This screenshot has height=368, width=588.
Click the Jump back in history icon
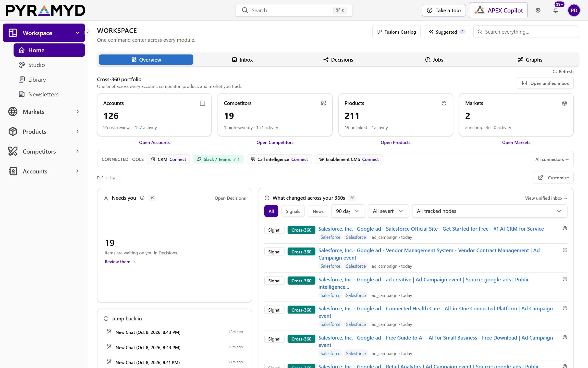pyautogui.click(x=106, y=319)
